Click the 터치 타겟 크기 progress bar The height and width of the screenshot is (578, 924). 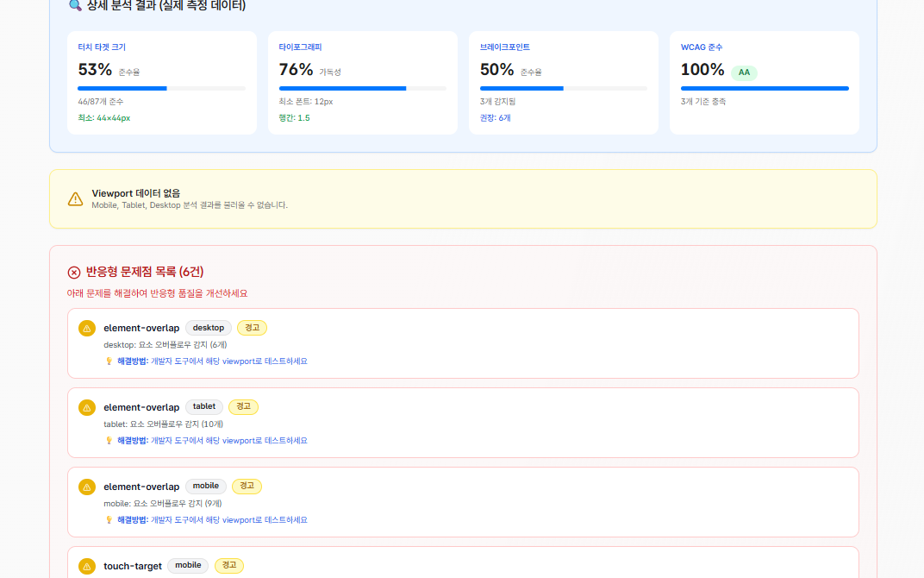(x=161, y=89)
